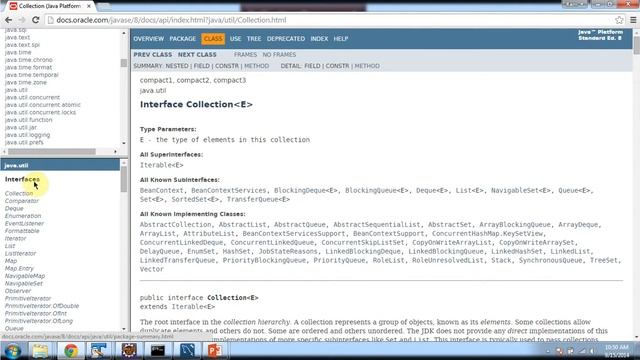This screenshot has height=360, width=640.
Task: Bookmark this page with the star icon
Action: 619,20
